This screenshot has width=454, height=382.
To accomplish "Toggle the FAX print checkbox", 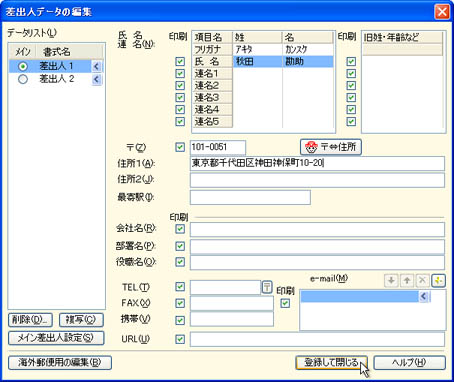I will click(180, 303).
